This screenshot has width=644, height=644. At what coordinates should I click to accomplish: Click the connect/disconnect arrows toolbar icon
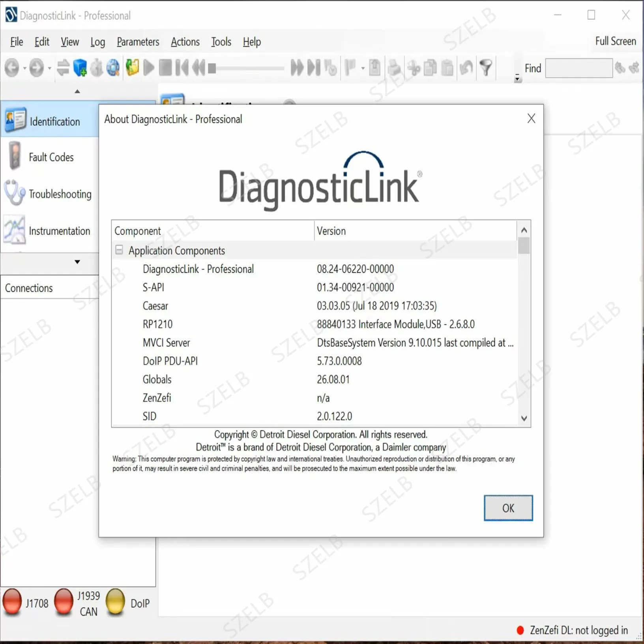(63, 68)
